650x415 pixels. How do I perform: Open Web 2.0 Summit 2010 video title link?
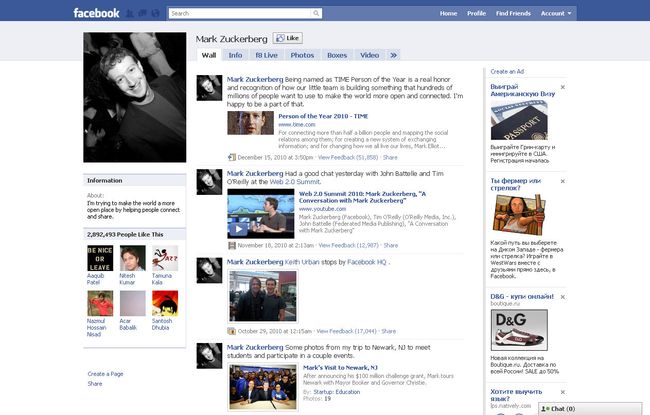(362, 197)
